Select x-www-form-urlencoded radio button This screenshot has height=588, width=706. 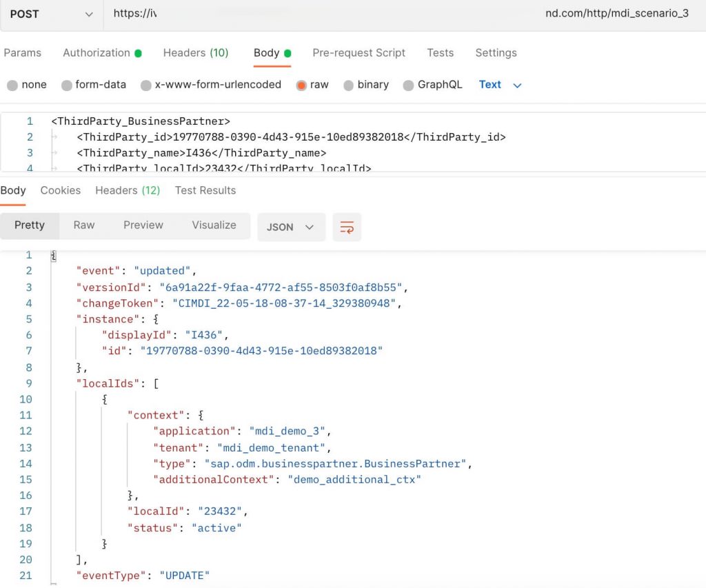pyautogui.click(x=146, y=85)
